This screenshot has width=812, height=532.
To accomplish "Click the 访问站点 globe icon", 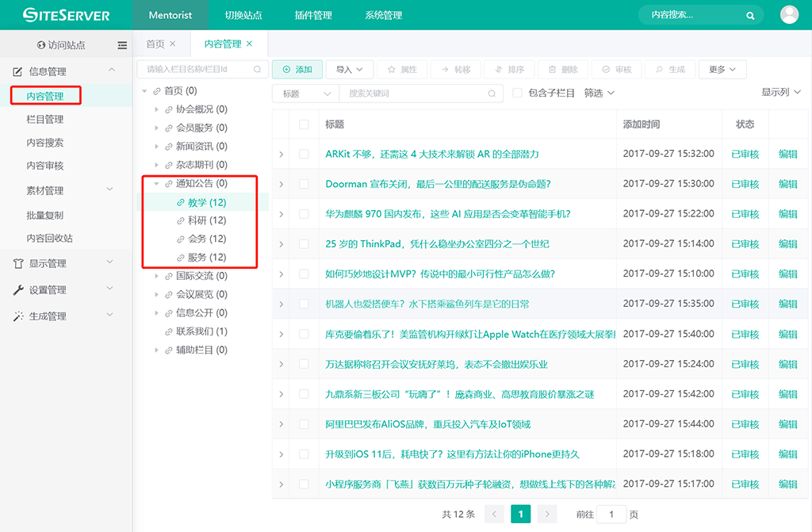I will [x=41, y=45].
